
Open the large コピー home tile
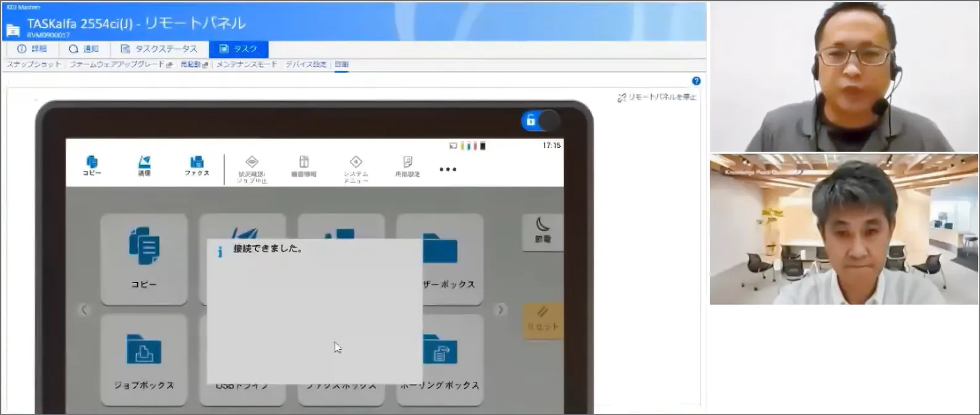tap(144, 259)
